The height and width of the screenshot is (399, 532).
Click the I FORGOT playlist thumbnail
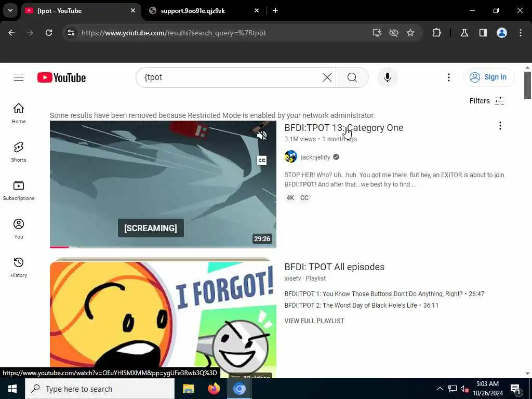click(x=163, y=318)
